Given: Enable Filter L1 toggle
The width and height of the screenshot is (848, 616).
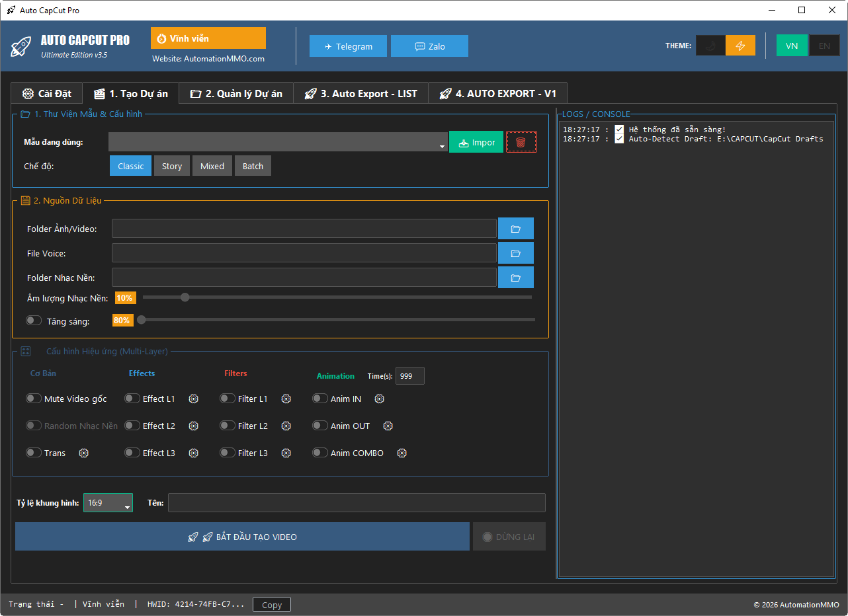Looking at the screenshot, I should coord(228,399).
